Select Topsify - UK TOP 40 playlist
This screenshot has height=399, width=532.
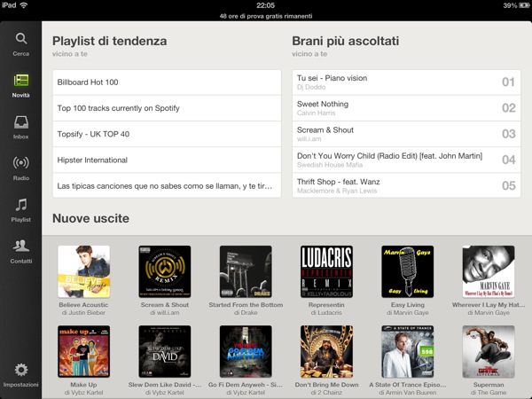tap(166, 134)
